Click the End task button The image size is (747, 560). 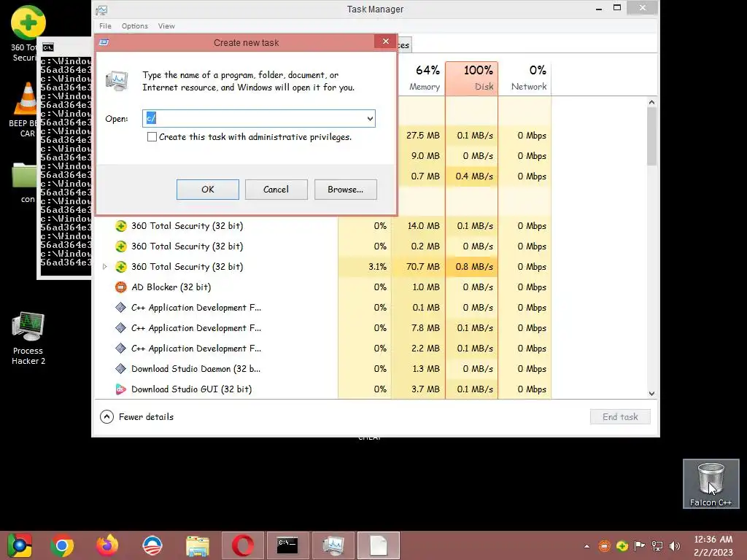620,417
